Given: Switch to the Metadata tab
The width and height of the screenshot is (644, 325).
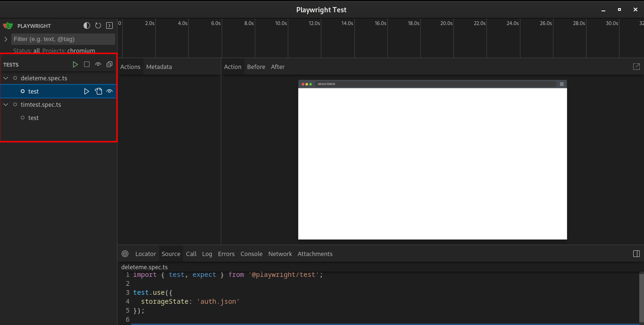Looking at the screenshot, I should point(159,67).
